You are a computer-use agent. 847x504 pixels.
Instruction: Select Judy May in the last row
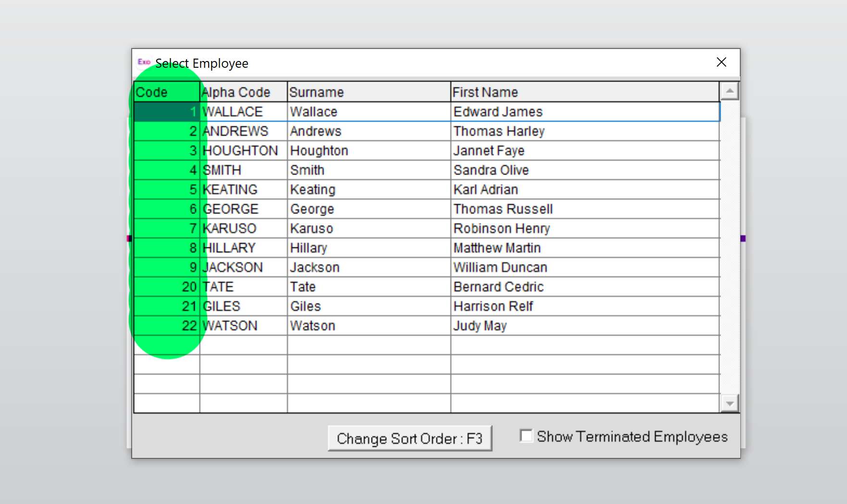click(x=480, y=326)
